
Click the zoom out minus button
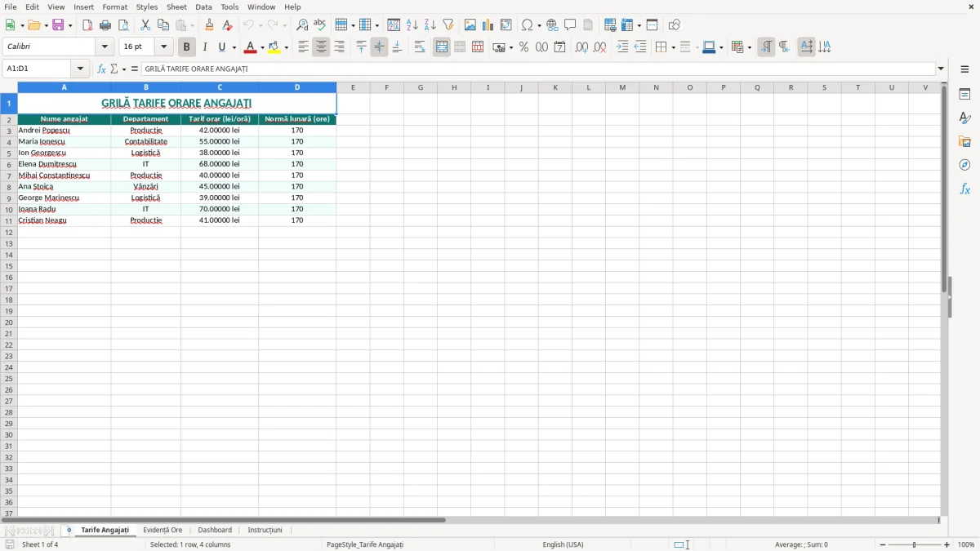pyautogui.click(x=882, y=544)
